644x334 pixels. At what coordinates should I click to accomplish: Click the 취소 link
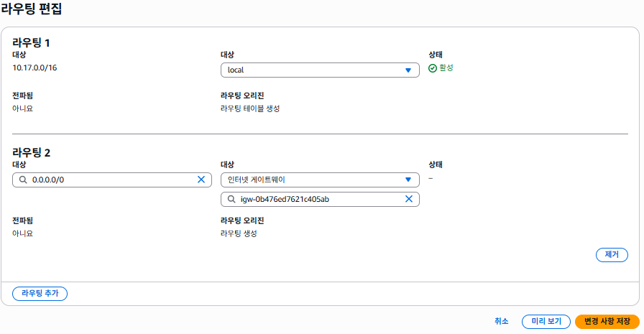click(x=502, y=321)
